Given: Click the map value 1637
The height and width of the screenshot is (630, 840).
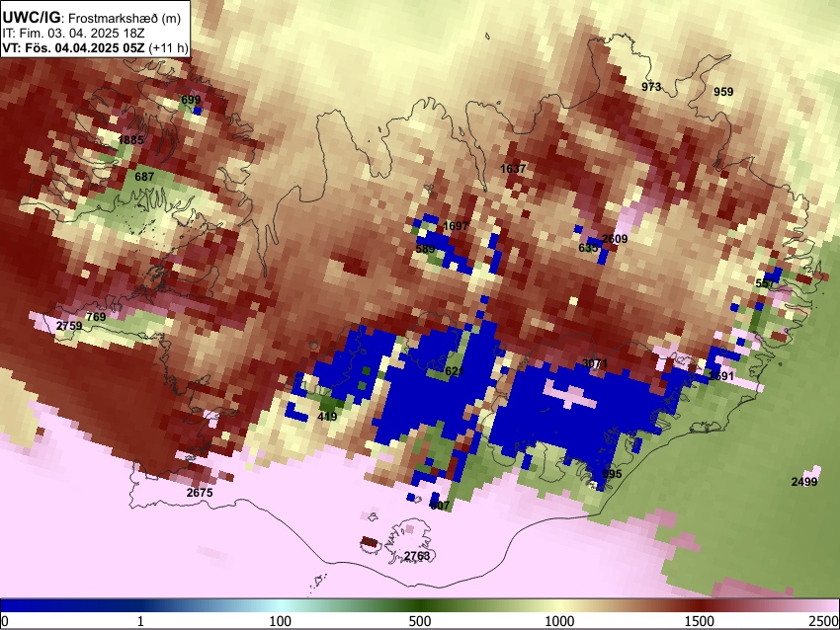Looking at the screenshot, I should pyautogui.click(x=513, y=169).
